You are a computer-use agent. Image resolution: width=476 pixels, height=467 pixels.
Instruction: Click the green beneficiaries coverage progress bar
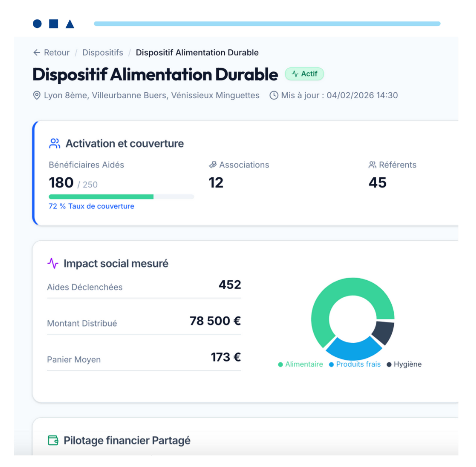pyautogui.click(x=101, y=197)
